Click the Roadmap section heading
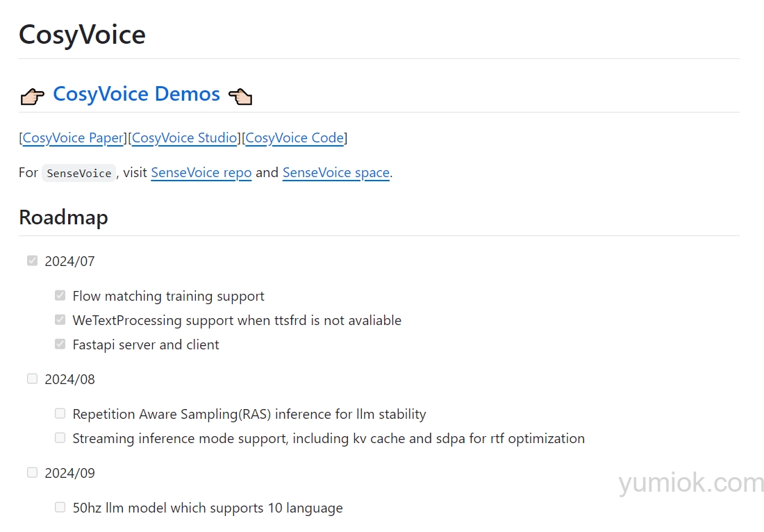764x532 pixels. (63, 217)
